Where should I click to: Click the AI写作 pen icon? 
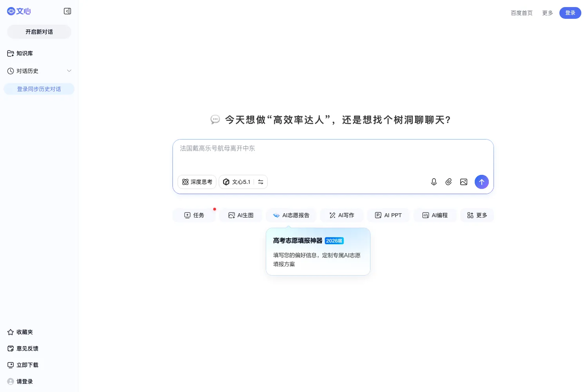click(x=332, y=215)
